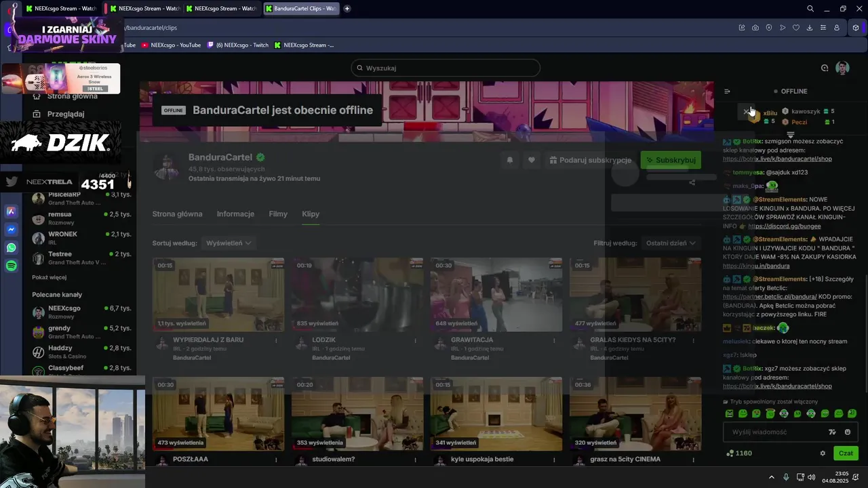This screenshot has width=868, height=488.
Task: Click the Wyszukaj search field
Action: (446, 68)
